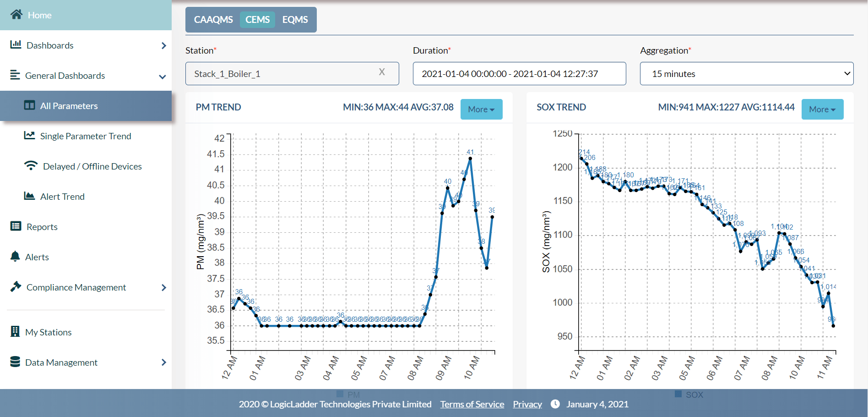Clear the Stack_1_Boiler_1 station with the X
The width and height of the screenshot is (868, 417).
382,72
